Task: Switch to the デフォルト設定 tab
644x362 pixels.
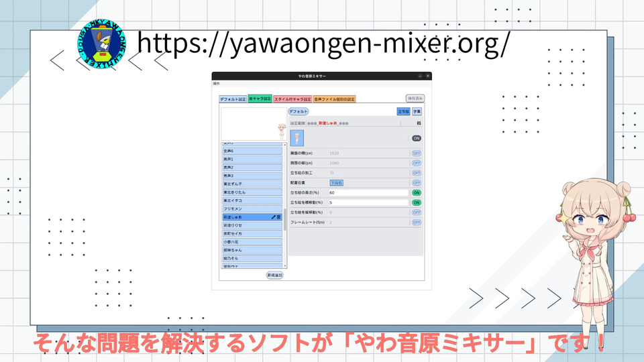Action: (x=233, y=99)
